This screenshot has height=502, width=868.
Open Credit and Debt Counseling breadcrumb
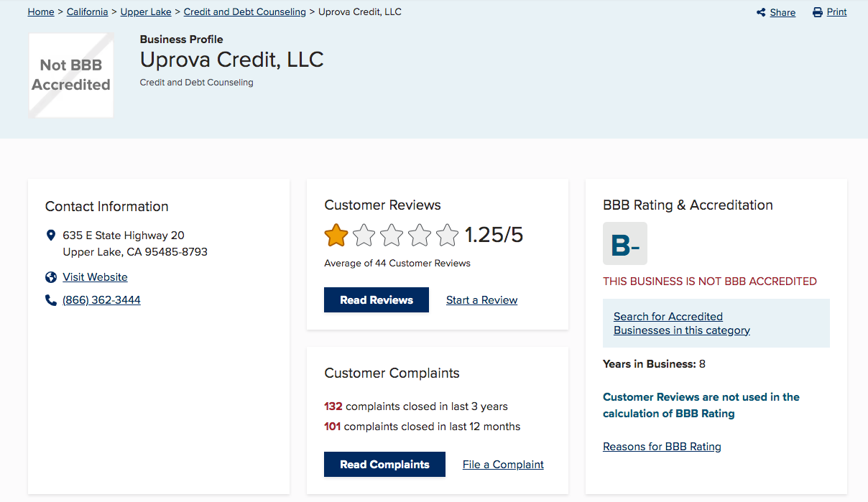[x=244, y=12]
